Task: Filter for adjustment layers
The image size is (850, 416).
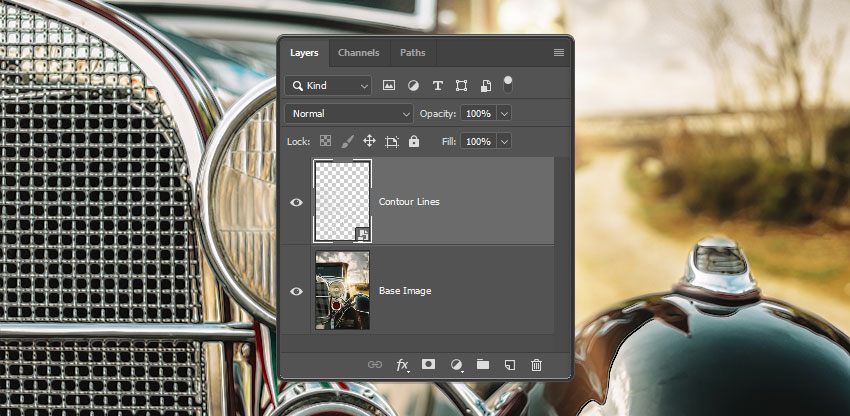Action: (x=413, y=85)
